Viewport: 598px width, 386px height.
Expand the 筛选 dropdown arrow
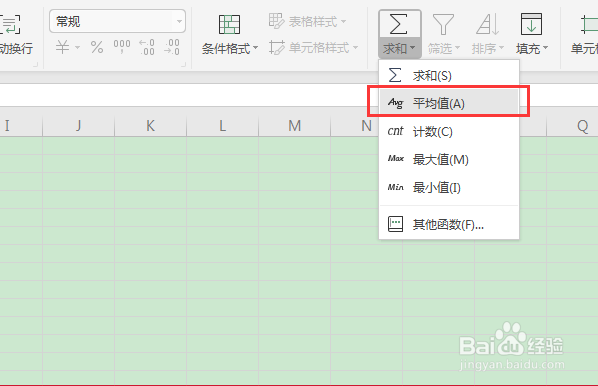[457, 48]
